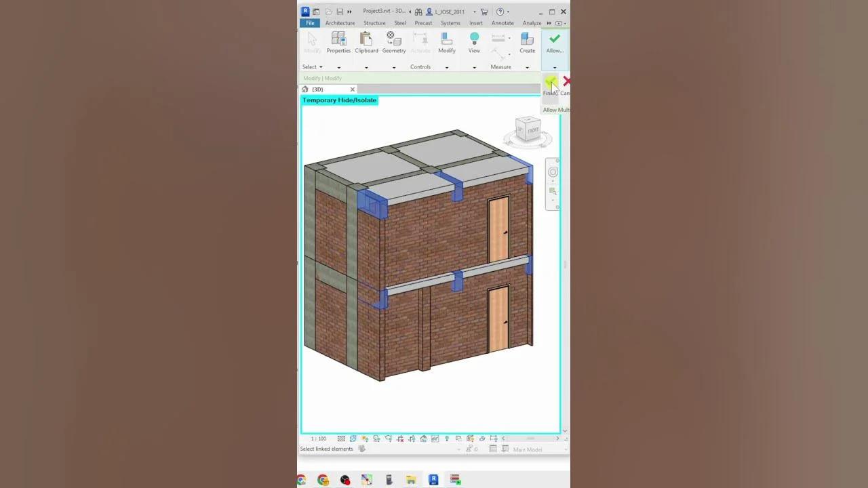The image size is (868, 488).
Task: Close the {3D} view tab
Action: (x=352, y=89)
